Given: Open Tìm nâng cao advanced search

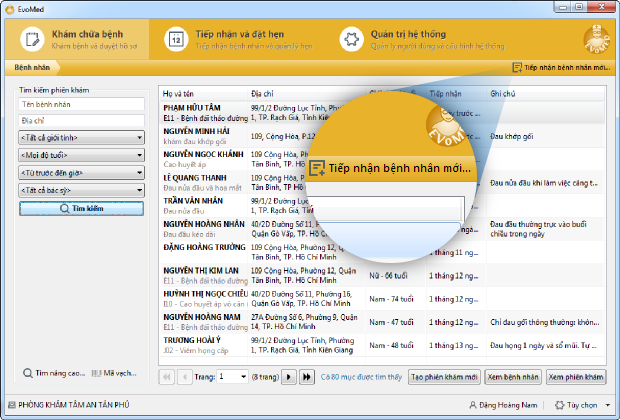Looking at the screenshot, I should point(54,373).
